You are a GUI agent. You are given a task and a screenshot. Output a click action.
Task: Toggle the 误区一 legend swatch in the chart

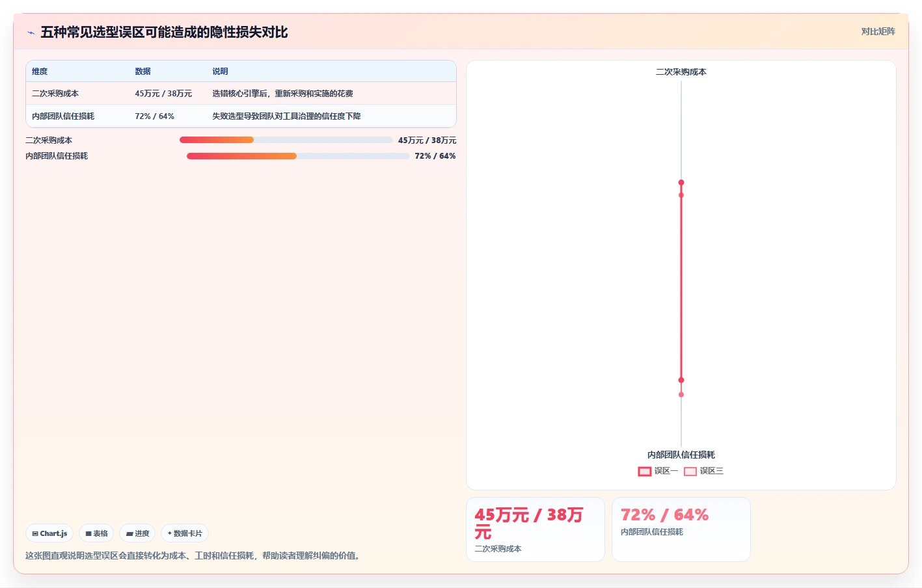(x=645, y=472)
